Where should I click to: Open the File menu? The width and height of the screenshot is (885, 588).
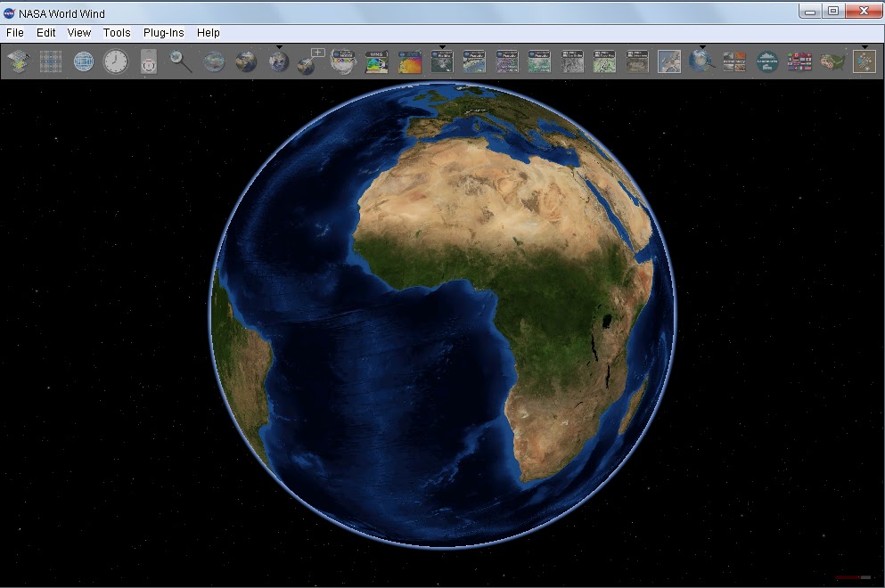tap(14, 33)
